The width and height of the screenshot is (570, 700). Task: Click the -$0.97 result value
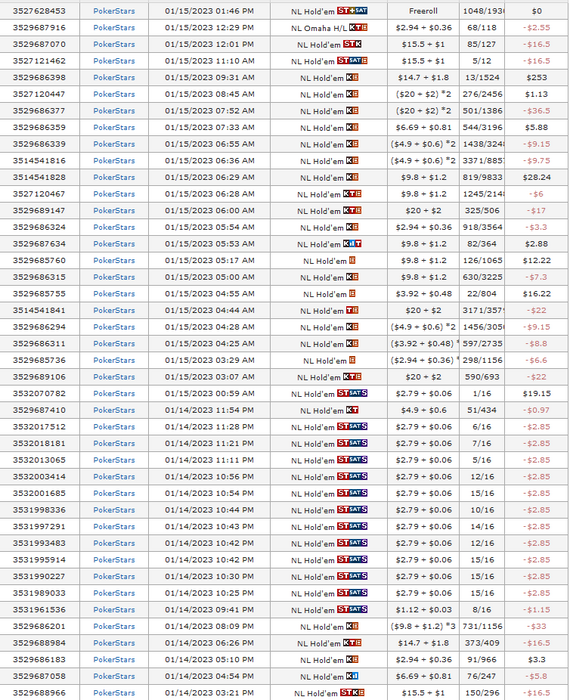point(537,410)
